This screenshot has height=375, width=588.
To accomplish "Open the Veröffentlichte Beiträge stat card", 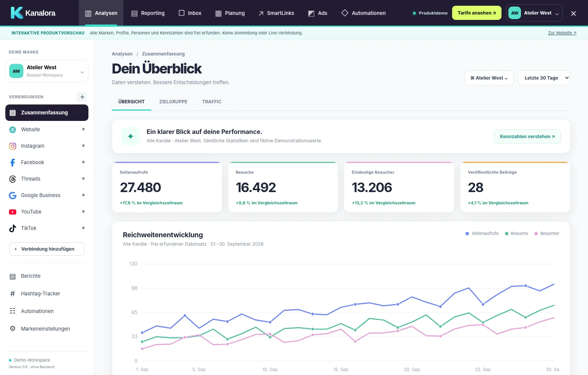I will click(x=515, y=187).
